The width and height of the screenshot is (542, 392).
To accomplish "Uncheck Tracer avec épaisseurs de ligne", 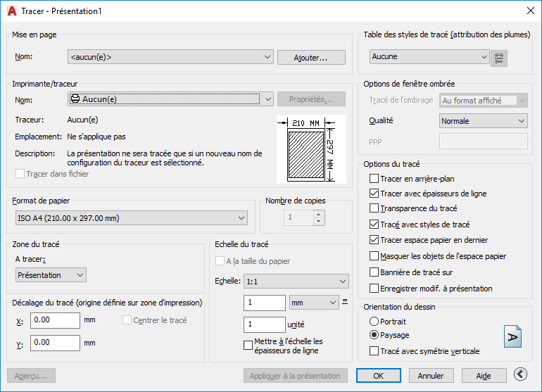I will [374, 194].
